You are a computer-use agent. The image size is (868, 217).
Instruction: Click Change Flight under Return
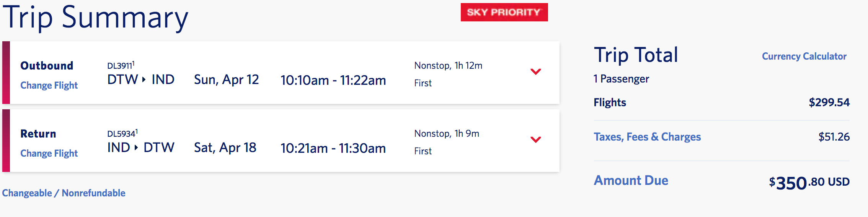[49, 153]
